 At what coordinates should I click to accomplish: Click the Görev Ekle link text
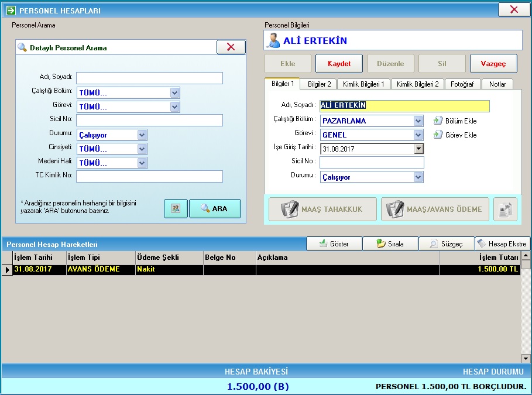tap(461, 135)
